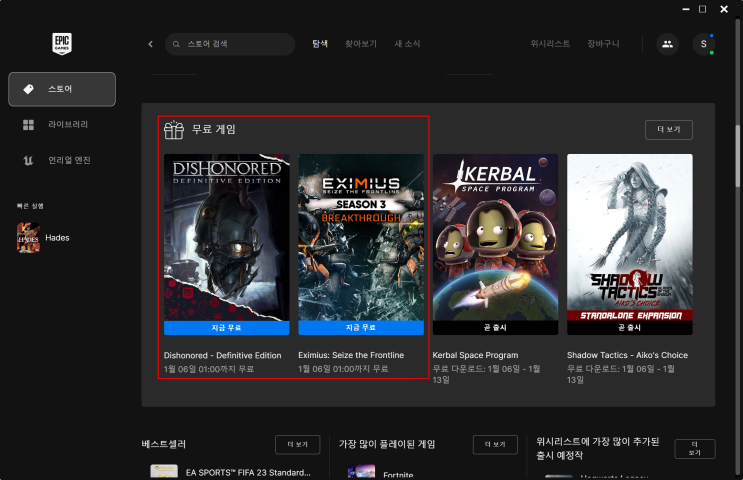Launch Hades from quick launch
This screenshot has width=743, height=480.
pos(28,238)
